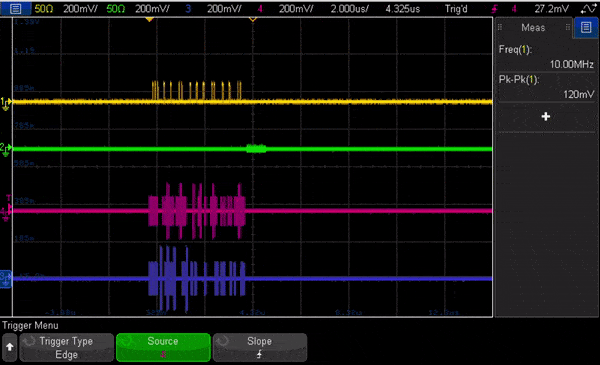
Task: Open the sidebar panel selector icon
Action: point(586,28)
